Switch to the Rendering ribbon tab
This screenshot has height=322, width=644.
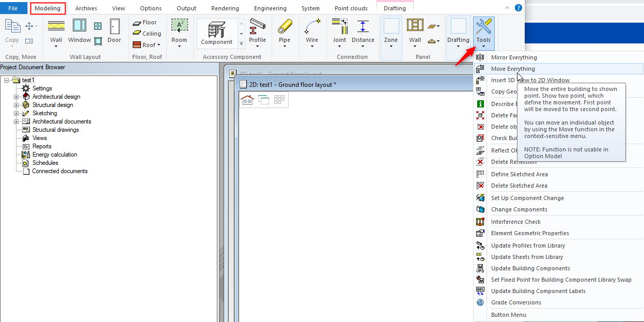tap(225, 8)
